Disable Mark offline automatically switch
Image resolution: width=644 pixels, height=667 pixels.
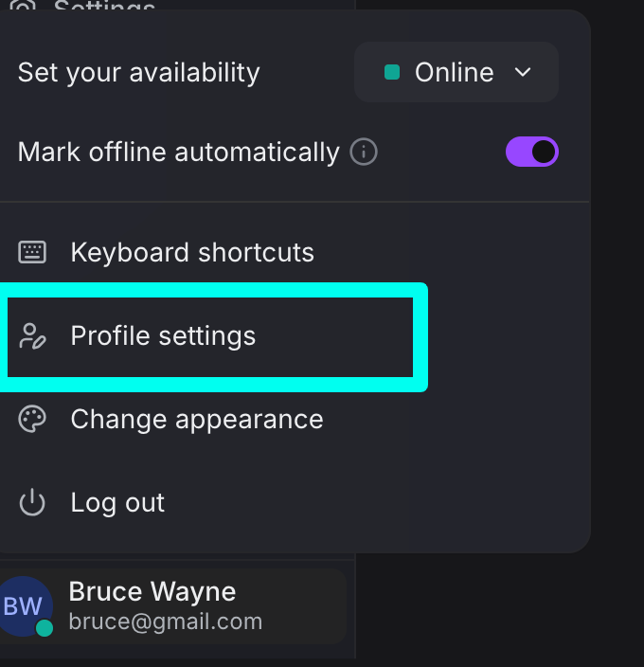point(531,152)
